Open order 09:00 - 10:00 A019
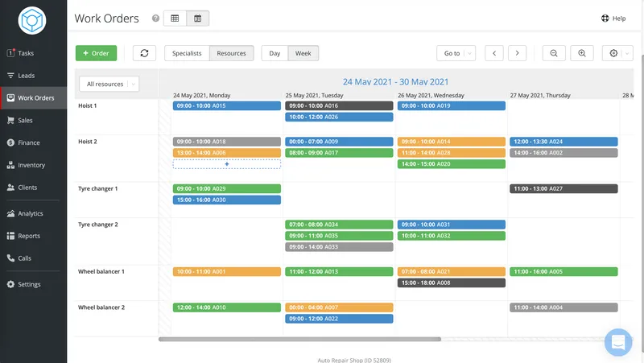 (452, 105)
